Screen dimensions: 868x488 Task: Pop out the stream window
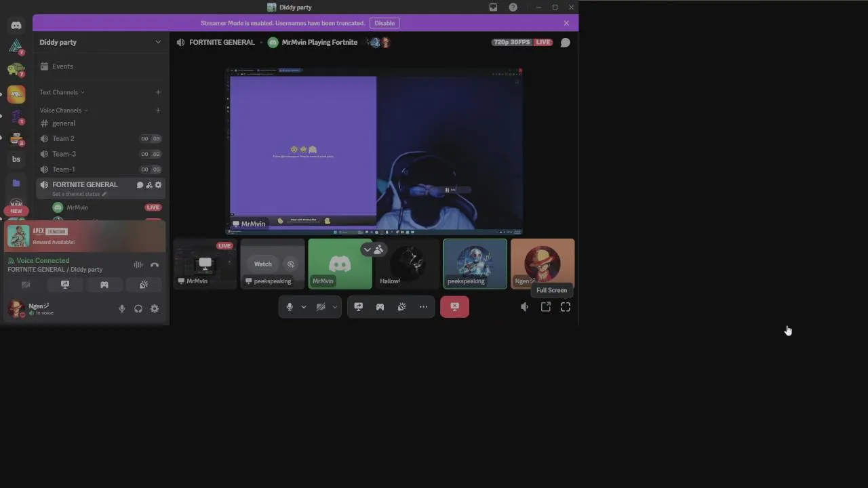546,307
